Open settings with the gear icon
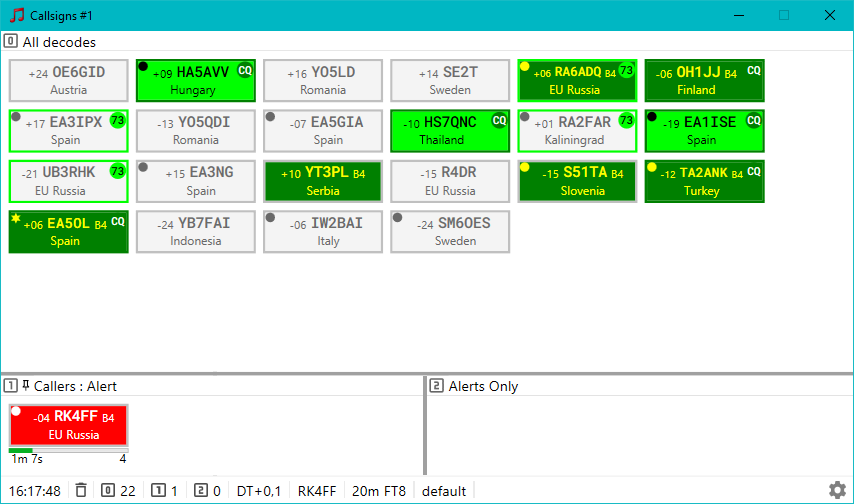Screen dimensions: 854x504 [837, 490]
